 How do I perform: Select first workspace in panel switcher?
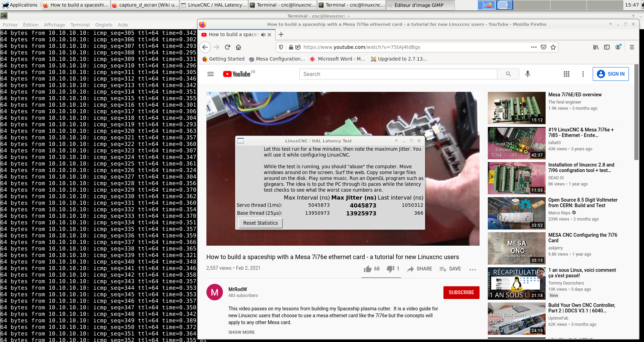coord(487,5)
